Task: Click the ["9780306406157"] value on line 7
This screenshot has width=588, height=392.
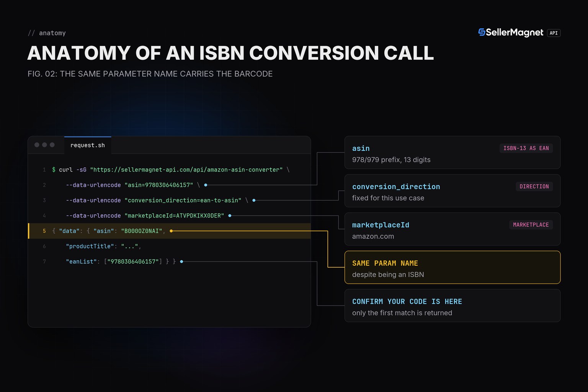Action: tap(133, 261)
